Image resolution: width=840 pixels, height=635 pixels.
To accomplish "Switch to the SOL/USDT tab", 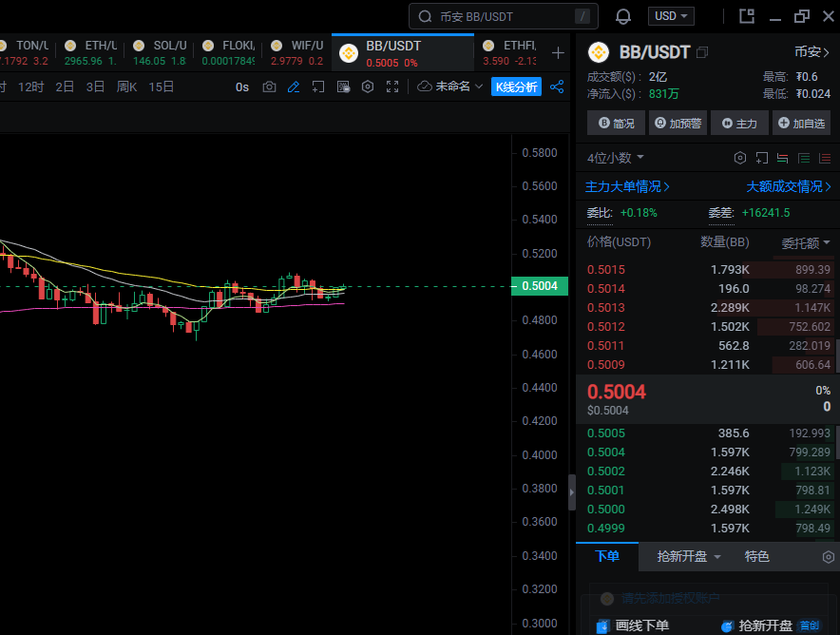I will 159,52.
